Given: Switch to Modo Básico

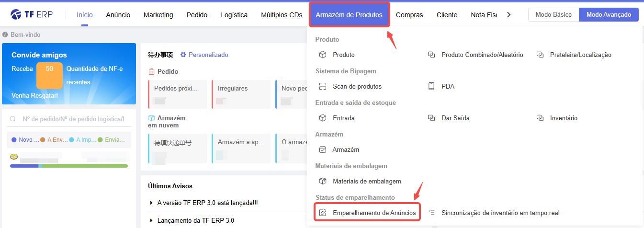Looking at the screenshot, I should (x=554, y=15).
